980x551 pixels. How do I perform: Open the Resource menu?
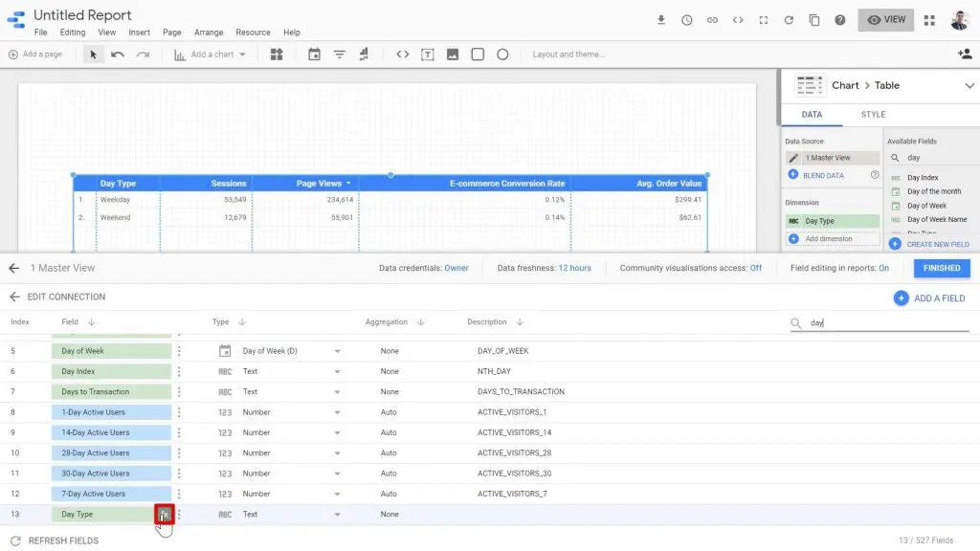pos(253,32)
